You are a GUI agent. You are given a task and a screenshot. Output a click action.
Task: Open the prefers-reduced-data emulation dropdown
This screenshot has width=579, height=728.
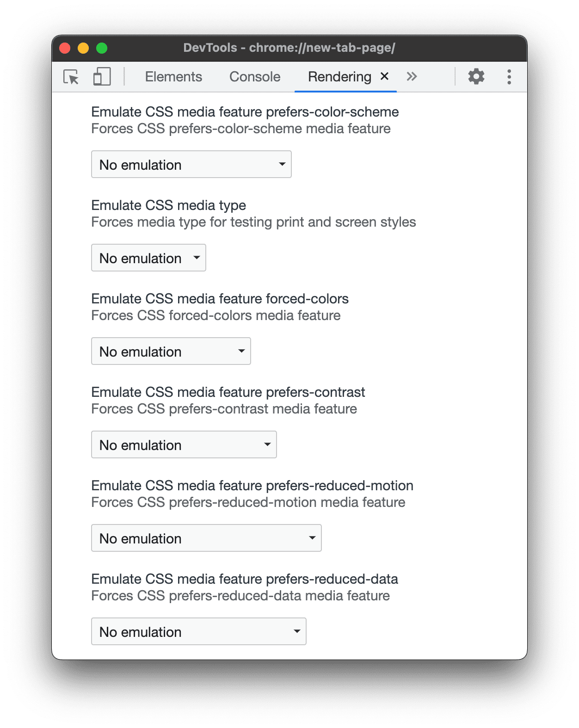coord(198,631)
